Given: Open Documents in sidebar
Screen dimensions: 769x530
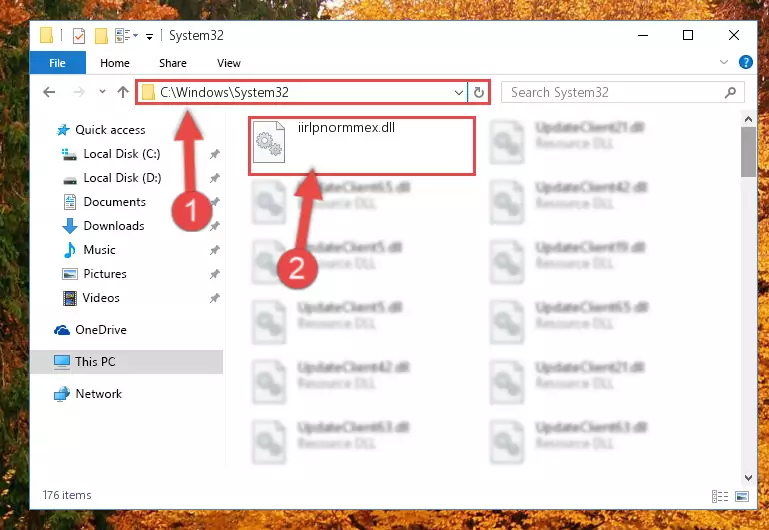Looking at the screenshot, I should pyautogui.click(x=115, y=202).
